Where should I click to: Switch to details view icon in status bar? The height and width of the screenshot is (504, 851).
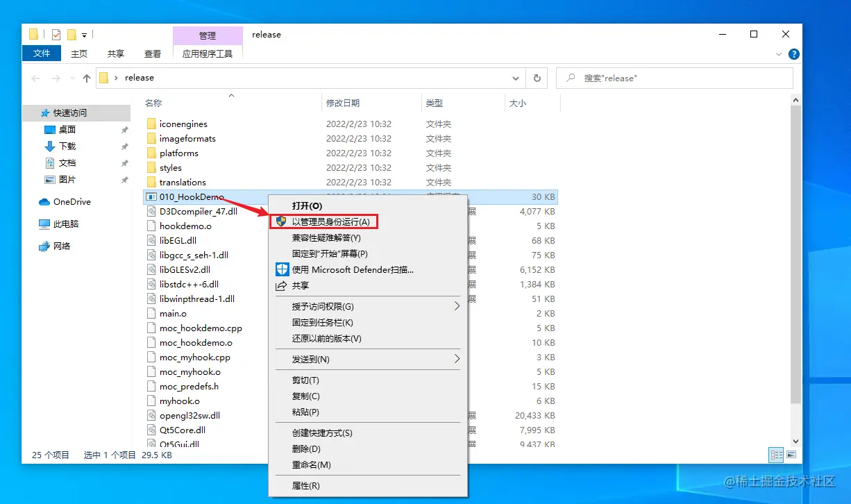tap(776, 455)
